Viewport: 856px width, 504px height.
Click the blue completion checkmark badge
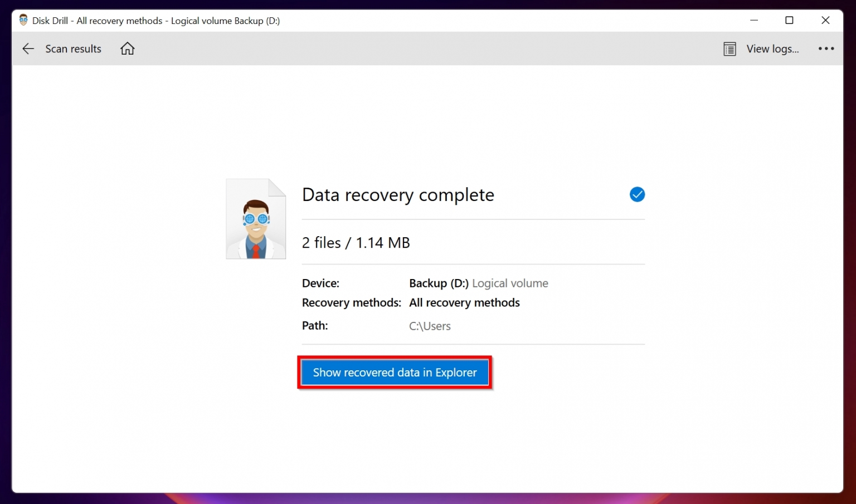pyautogui.click(x=637, y=194)
